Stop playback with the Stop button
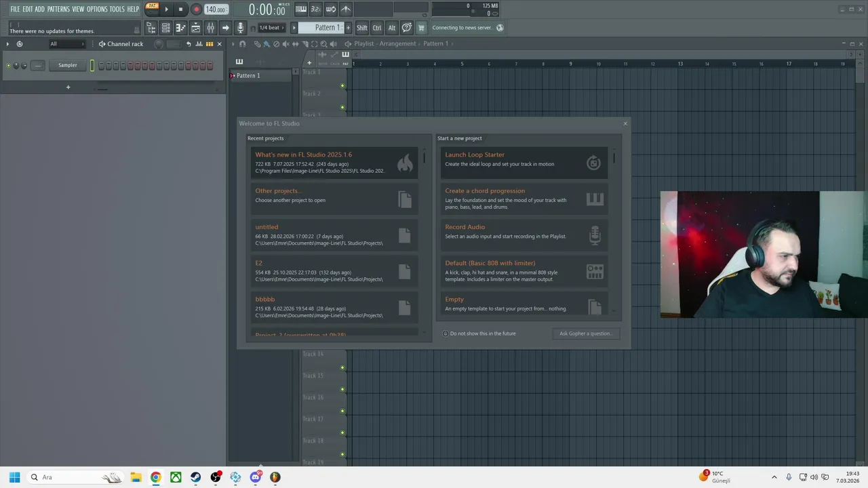The height and width of the screenshot is (488, 868). pos(180,9)
